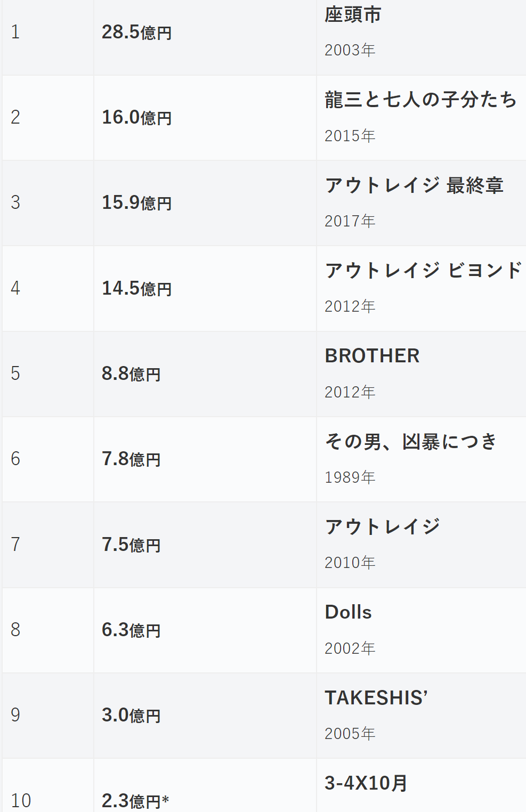526x812 pixels.
Task: Click the 3-4X10月 movie title
Action: coord(366,783)
